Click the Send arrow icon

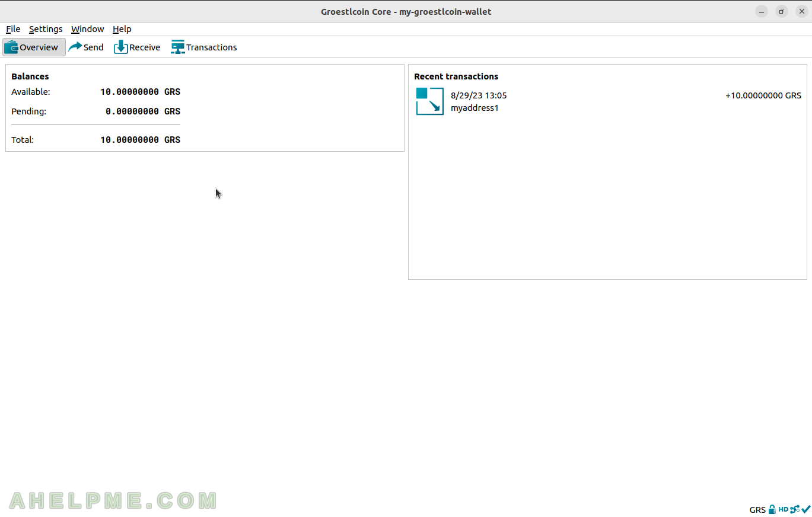coord(75,47)
